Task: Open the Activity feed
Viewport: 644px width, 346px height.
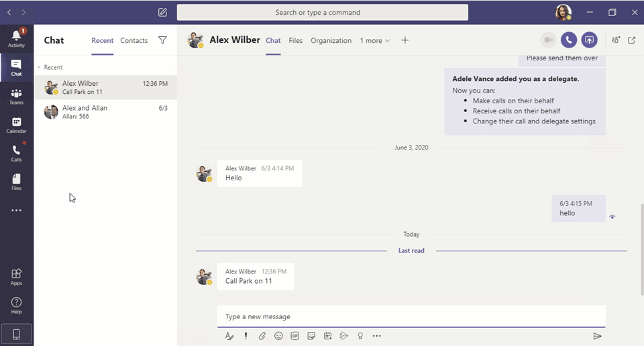Action: point(16,39)
